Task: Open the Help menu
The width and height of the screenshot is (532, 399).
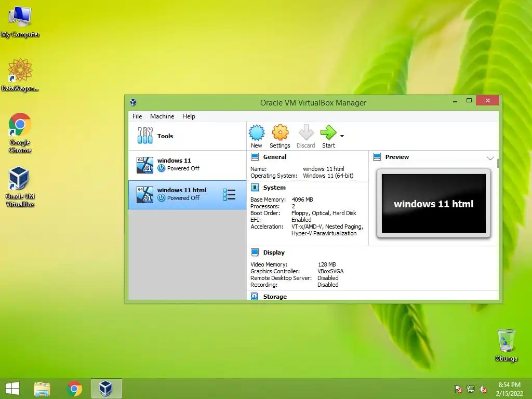Action: 189,116
